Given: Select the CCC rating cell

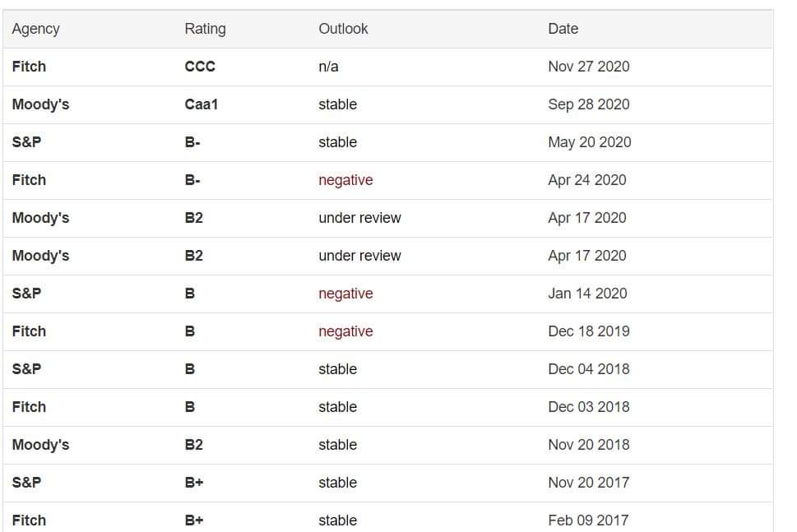Looking at the screenshot, I should coord(200,67).
